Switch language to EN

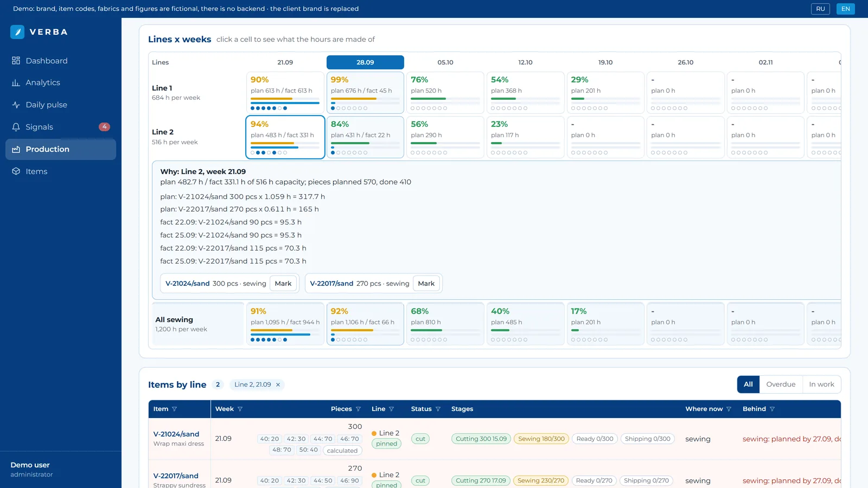(x=845, y=9)
